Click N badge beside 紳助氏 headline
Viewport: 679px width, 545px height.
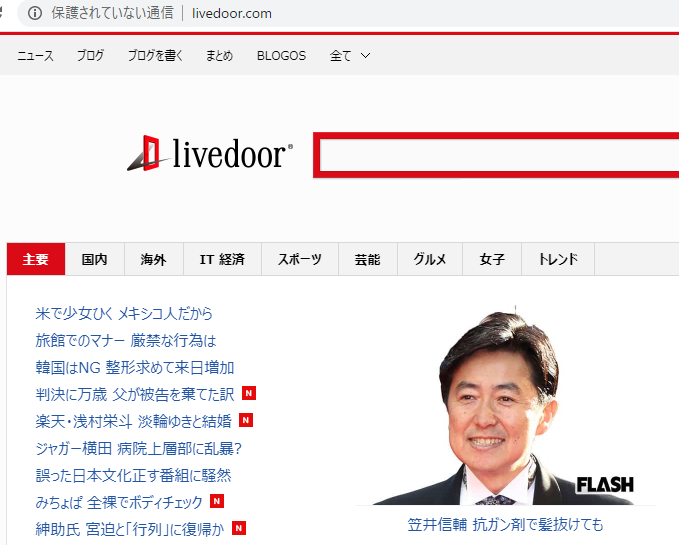pyautogui.click(x=239, y=528)
